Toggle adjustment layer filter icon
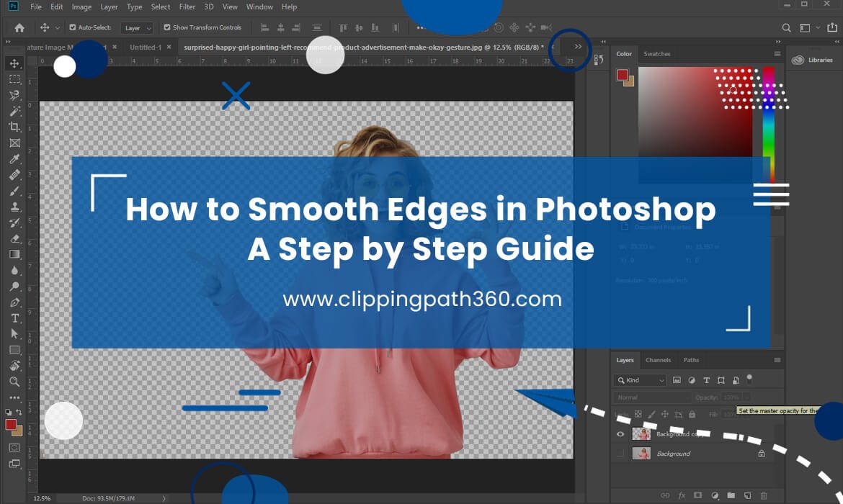 pyautogui.click(x=692, y=380)
